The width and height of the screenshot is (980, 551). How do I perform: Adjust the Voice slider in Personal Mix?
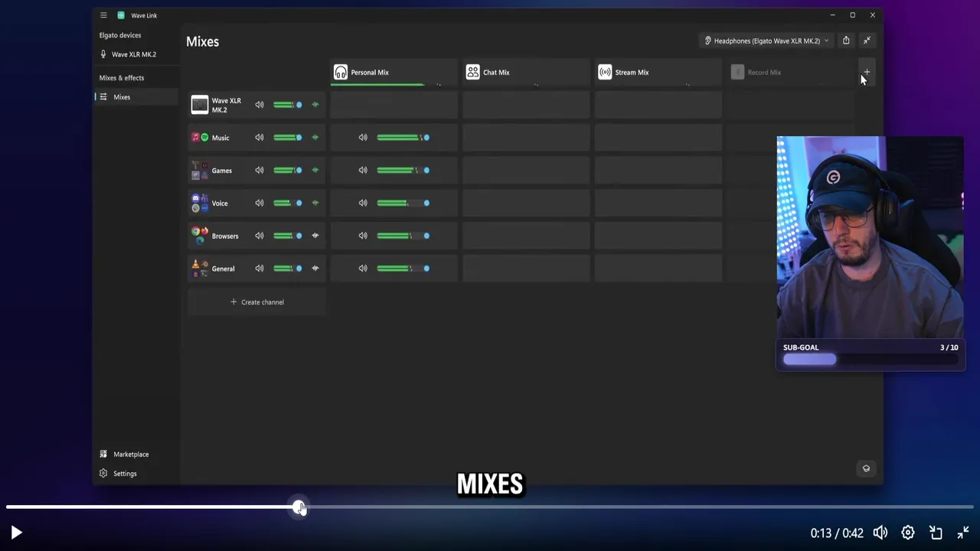pos(403,203)
